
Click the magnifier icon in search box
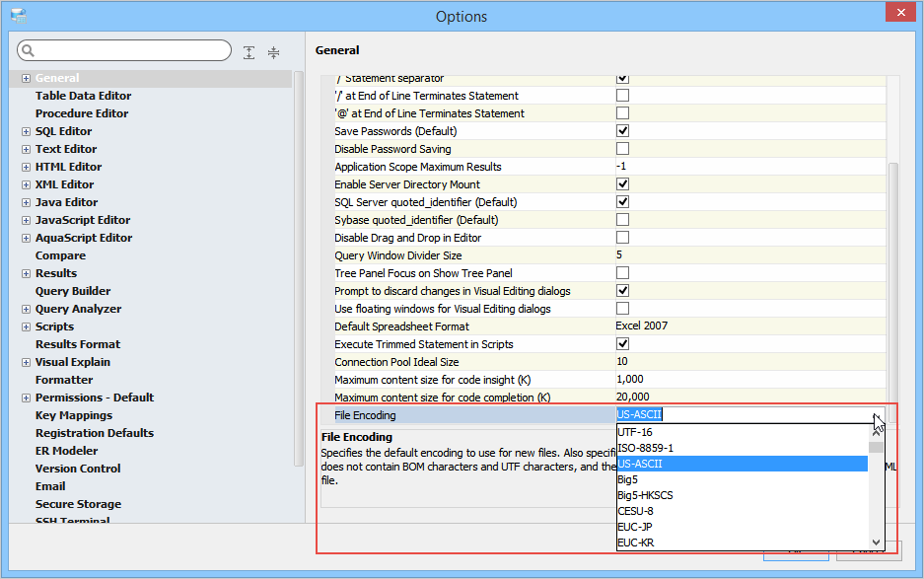pos(27,51)
